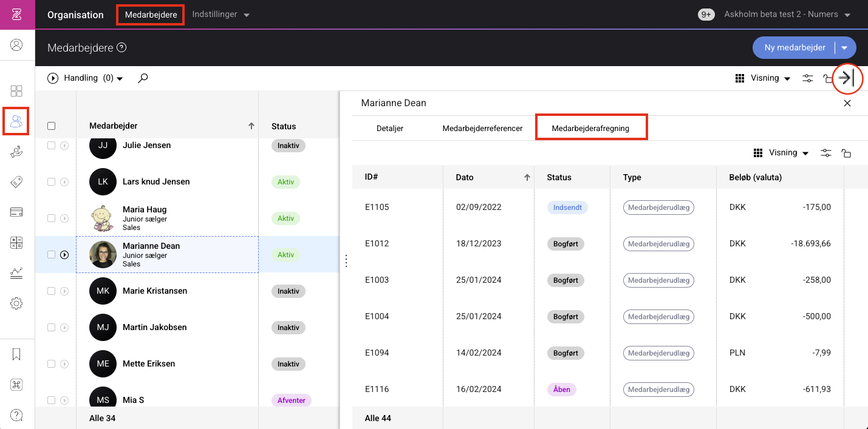The width and height of the screenshot is (868, 429).
Task: Open the price tag icon in the sidebar
Action: pyautogui.click(x=17, y=182)
